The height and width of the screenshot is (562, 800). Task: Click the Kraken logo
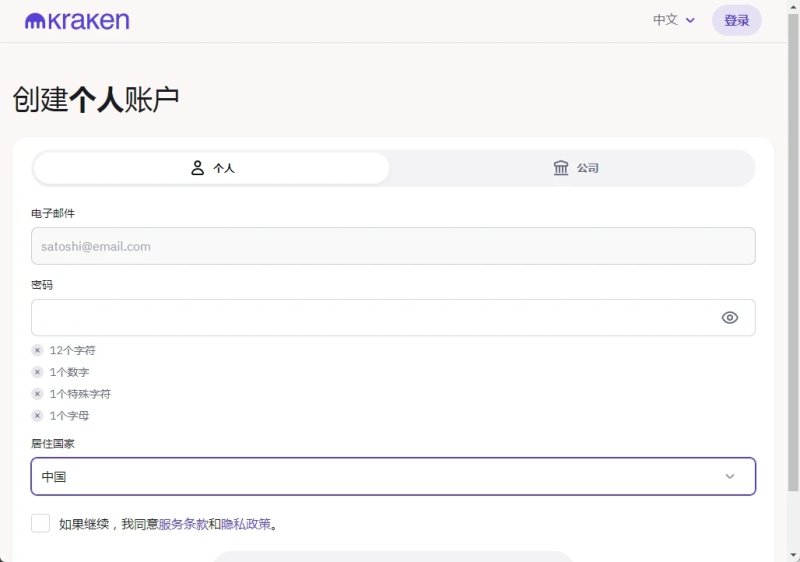(77, 21)
